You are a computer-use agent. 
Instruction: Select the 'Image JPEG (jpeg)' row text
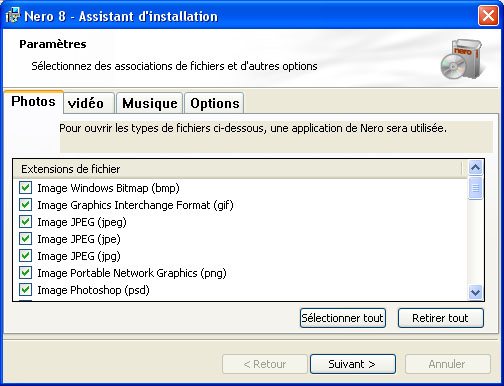pos(82,222)
